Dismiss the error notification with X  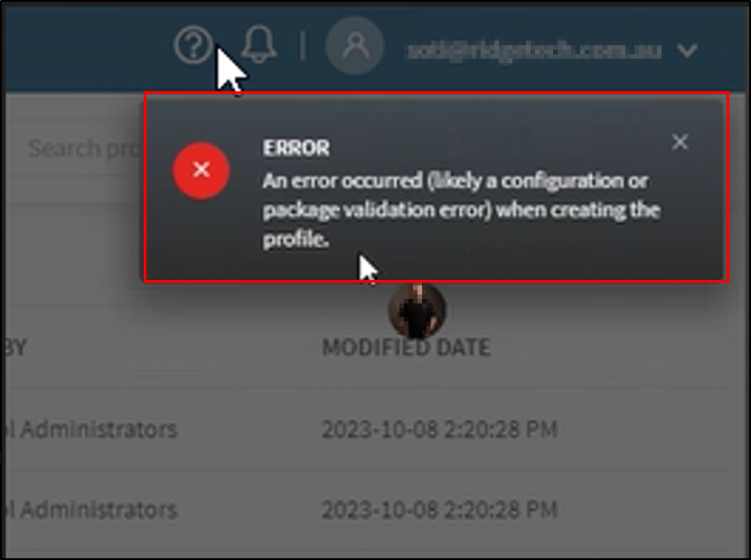680,142
